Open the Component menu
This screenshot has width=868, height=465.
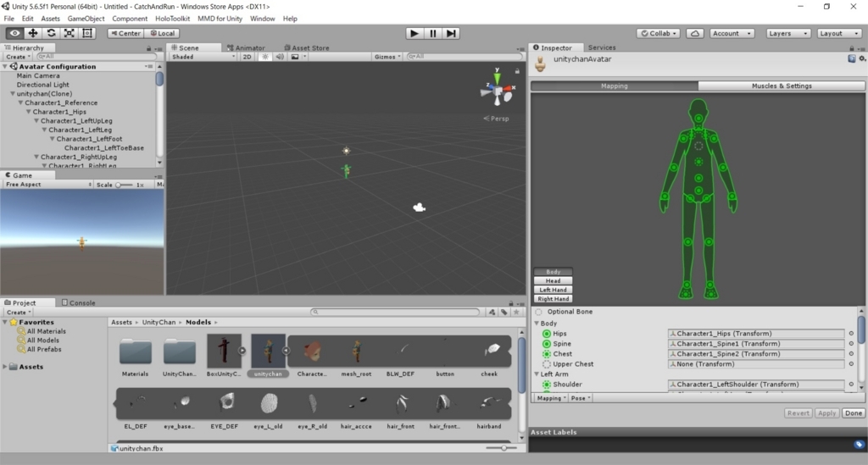point(130,19)
